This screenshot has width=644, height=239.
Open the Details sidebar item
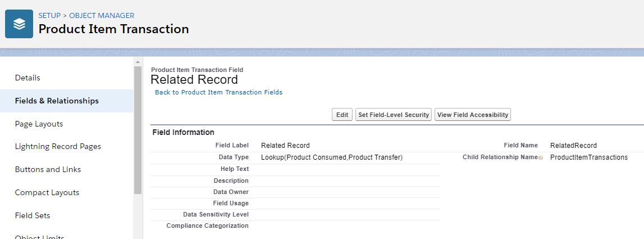click(x=28, y=78)
